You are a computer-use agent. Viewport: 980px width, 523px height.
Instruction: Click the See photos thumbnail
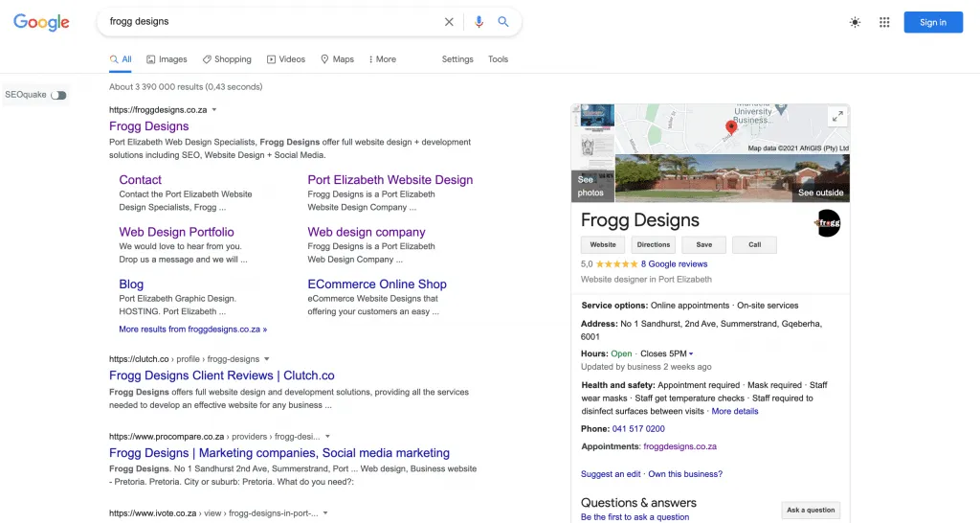click(x=592, y=153)
